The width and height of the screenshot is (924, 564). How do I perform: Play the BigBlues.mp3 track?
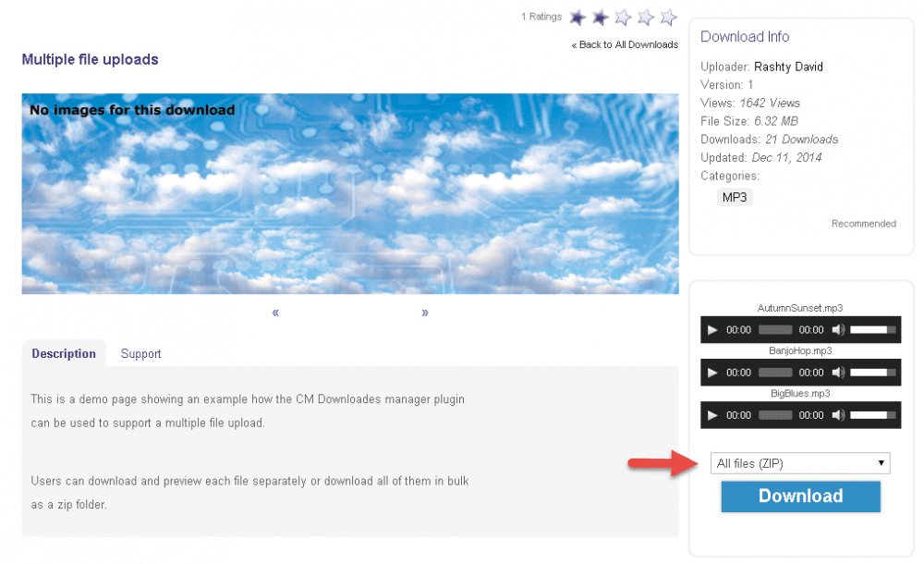tap(711, 415)
